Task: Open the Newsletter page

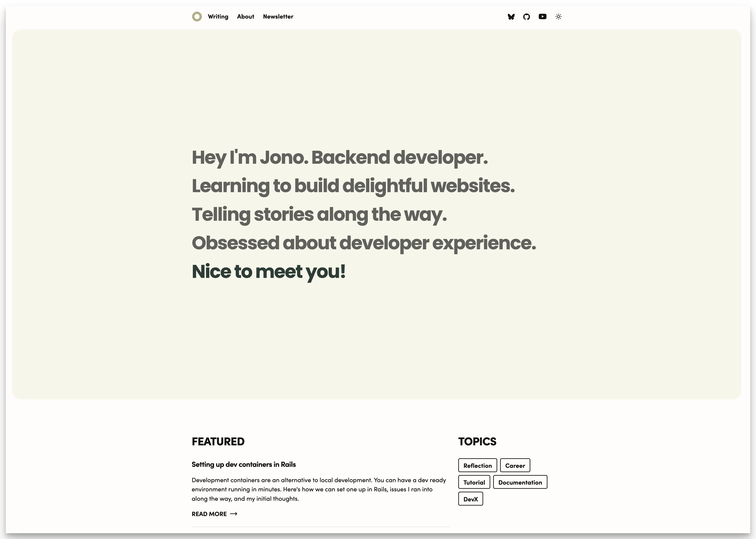Action: click(x=278, y=17)
